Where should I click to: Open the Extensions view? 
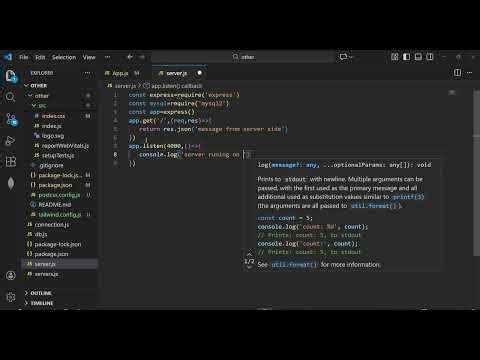(x=11, y=162)
